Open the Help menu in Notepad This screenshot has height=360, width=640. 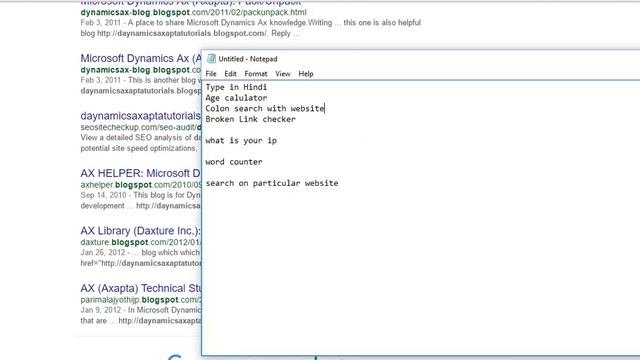pyautogui.click(x=306, y=74)
